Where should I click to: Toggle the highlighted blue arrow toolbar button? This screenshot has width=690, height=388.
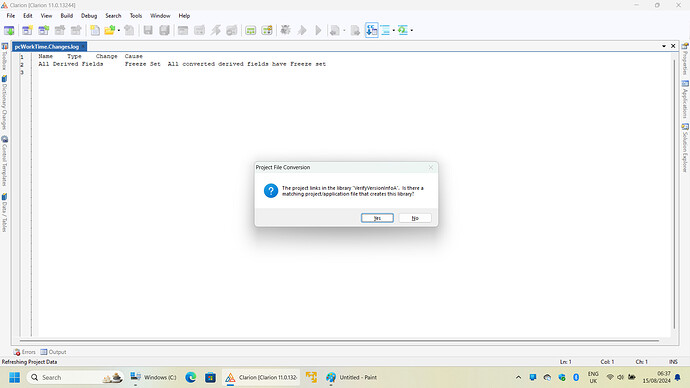[x=371, y=30]
